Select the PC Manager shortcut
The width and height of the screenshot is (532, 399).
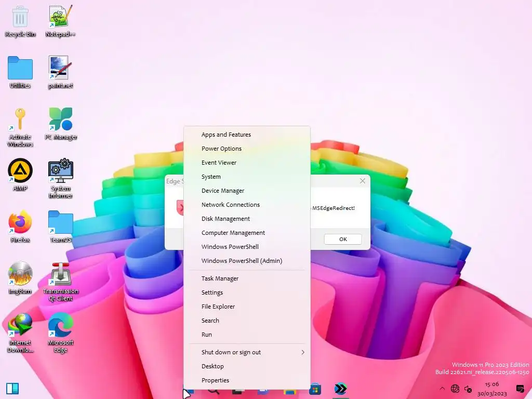coord(61,124)
